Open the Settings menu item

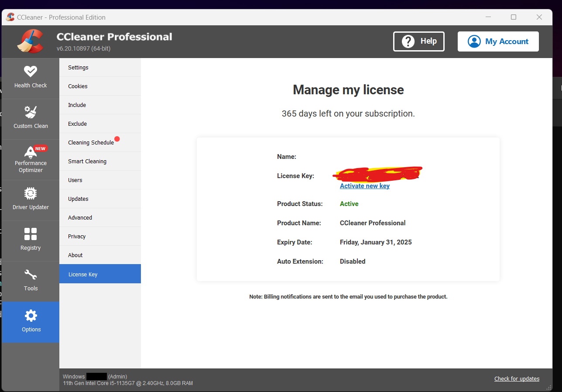click(78, 68)
